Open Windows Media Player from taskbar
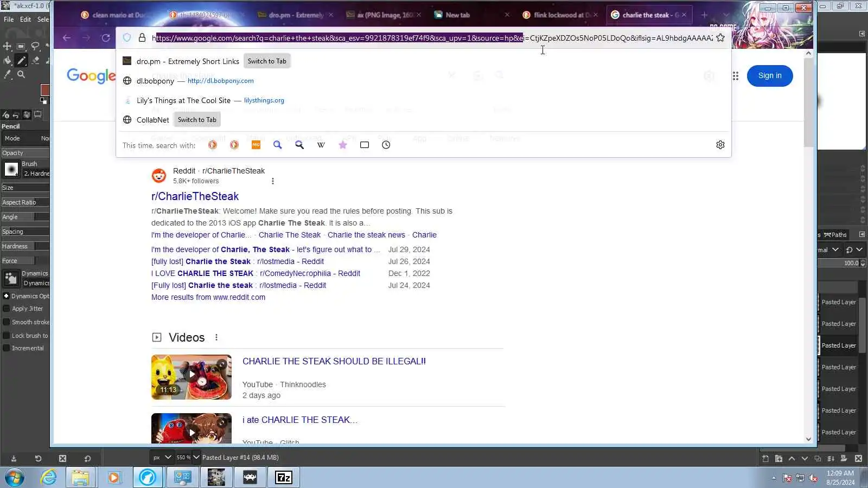 (x=114, y=477)
